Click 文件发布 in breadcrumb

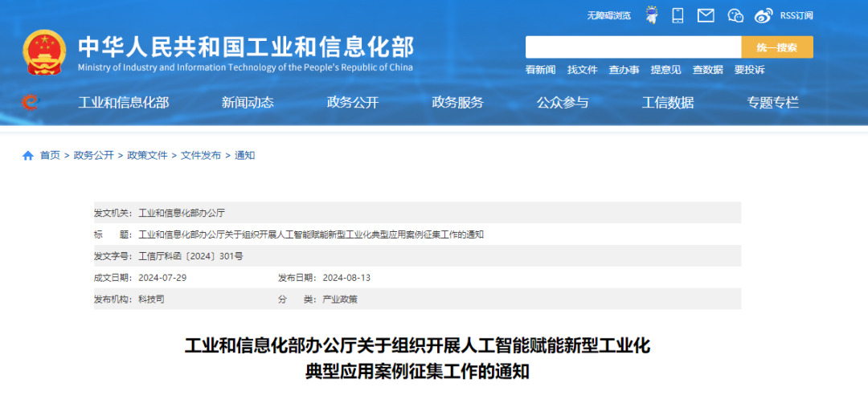click(x=201, y=156)
